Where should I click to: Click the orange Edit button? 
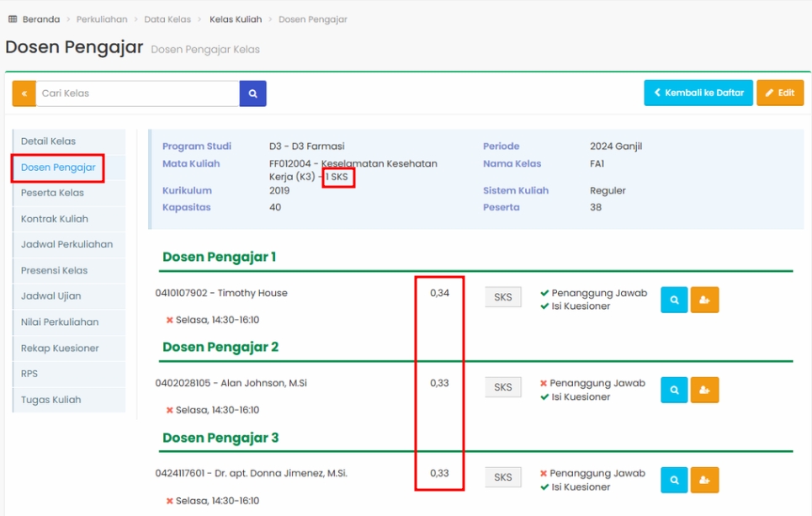pyautogui.click(x=779, y=93)
